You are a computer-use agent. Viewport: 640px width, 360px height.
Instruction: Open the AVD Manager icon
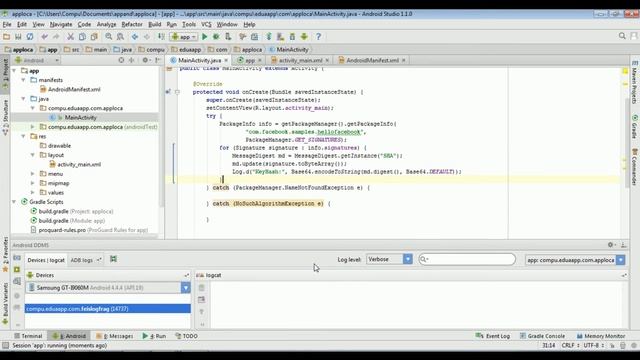(x=280, y=37)
